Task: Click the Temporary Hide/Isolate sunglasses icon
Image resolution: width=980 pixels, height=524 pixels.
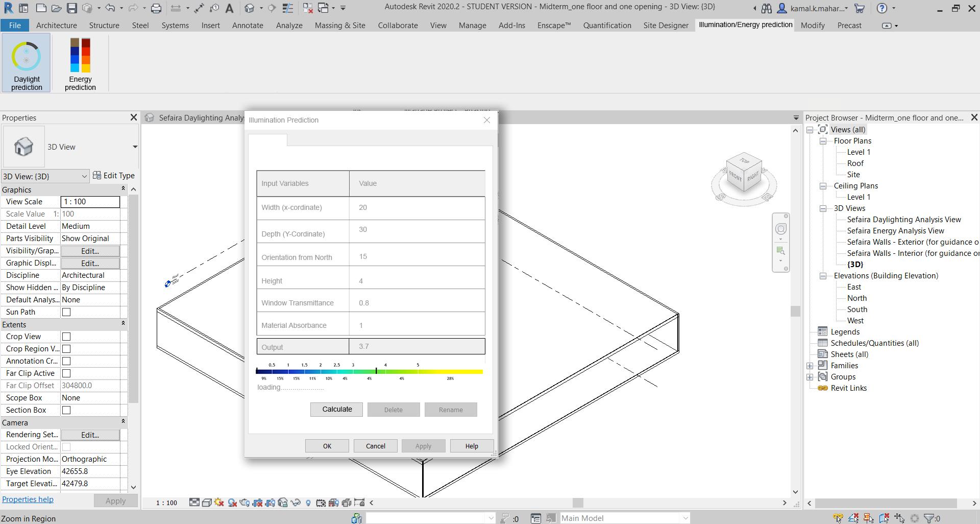Action: (296, 503)
